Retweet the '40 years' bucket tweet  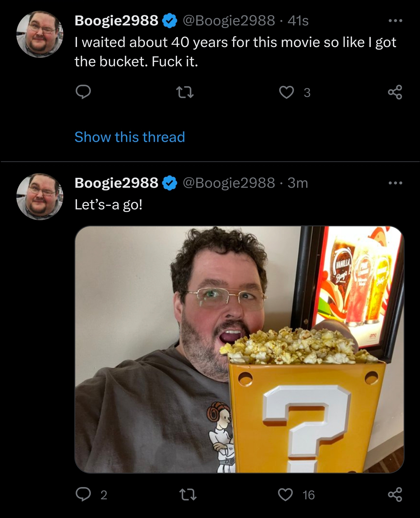pos(186,92)
